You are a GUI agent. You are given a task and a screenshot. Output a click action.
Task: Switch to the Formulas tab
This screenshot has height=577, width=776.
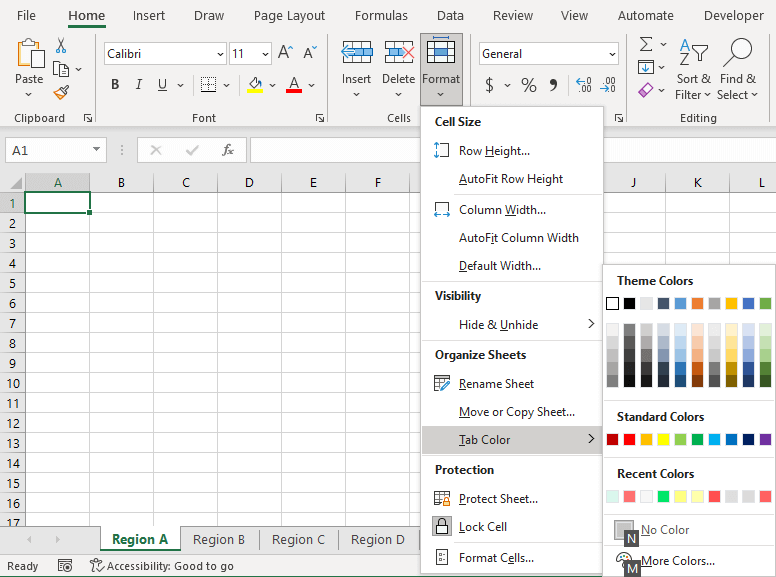(x=381, y=16)
